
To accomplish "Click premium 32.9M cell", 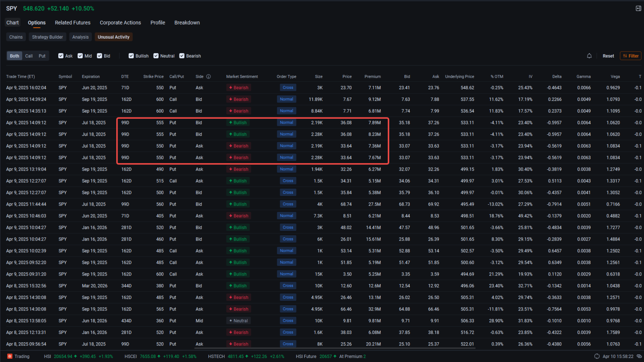I will point(374,309).
